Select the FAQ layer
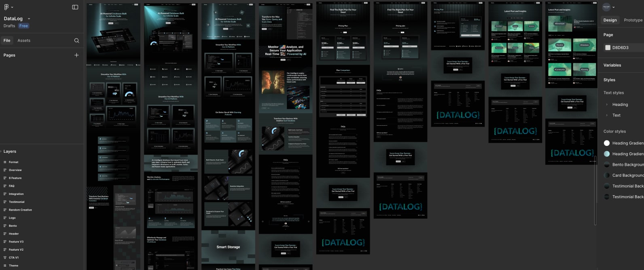The height and width of the screenshot is (270, 644). 11,186
